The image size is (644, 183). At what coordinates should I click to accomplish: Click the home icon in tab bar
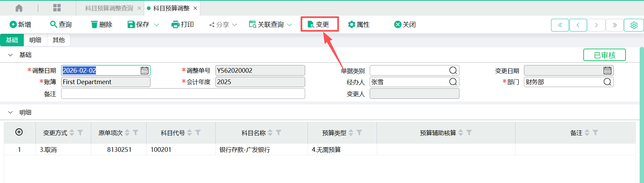point(19,8)
